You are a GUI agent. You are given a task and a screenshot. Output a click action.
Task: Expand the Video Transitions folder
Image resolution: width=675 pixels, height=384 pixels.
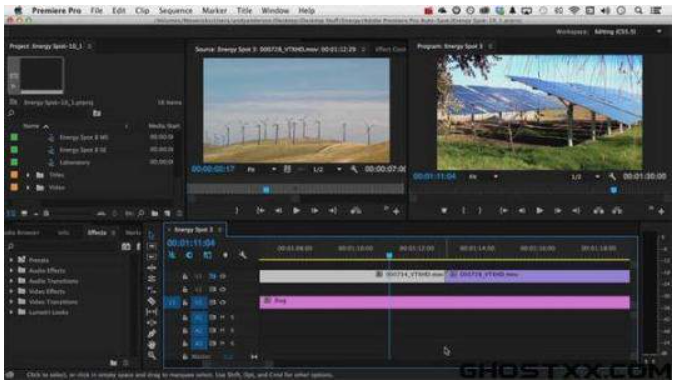pos(11,302)
